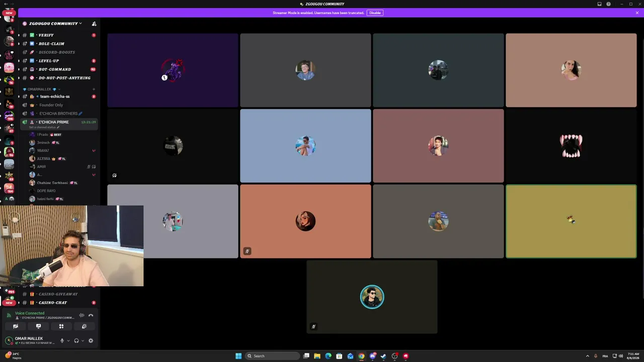Open Microsoft Edge from the taskbar

328,356
